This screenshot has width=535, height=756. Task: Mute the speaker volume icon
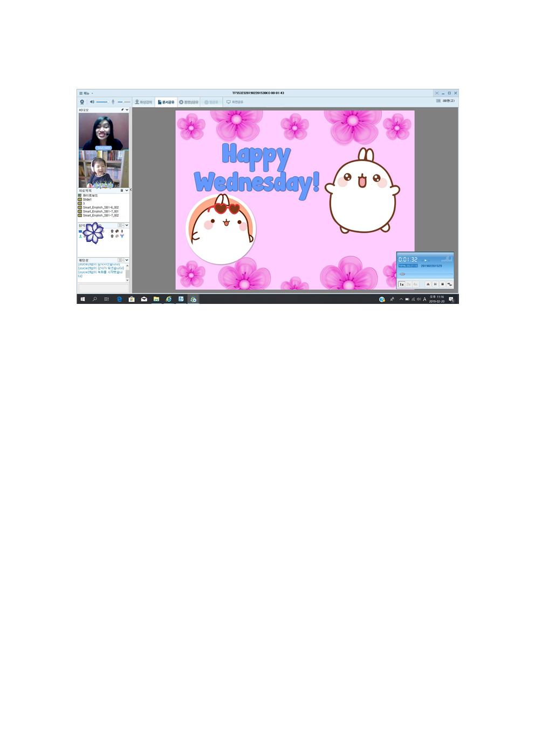coord(92,102)
